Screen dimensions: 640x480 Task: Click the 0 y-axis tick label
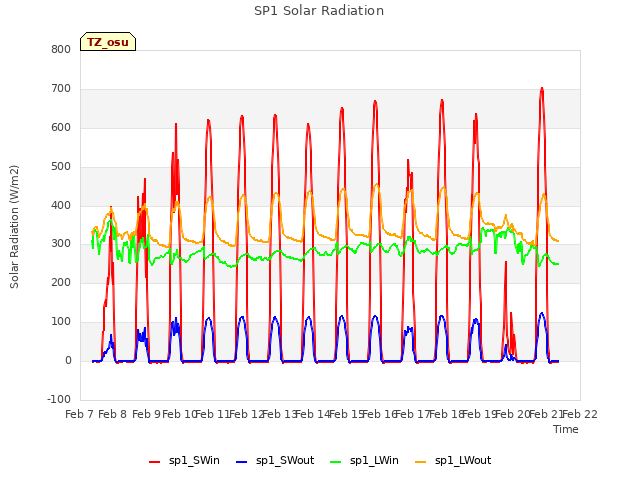coord(68,361)
